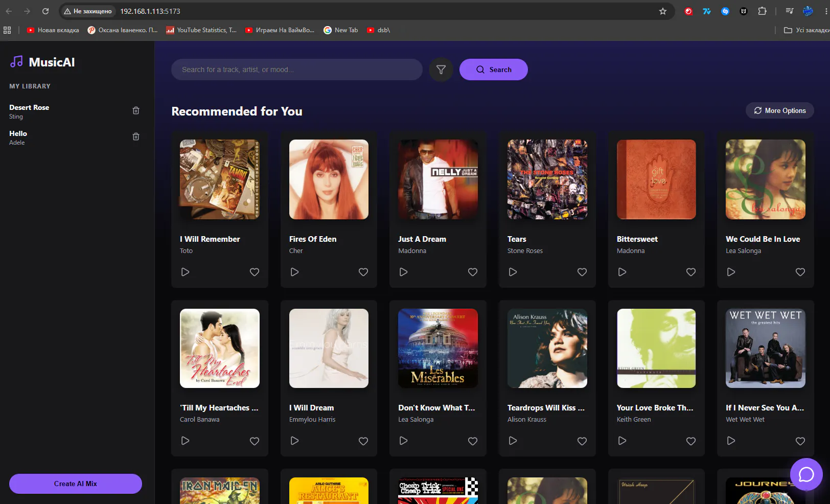The image size is (830, 504).
Task: Play I Will Remember by Toto
Action: tap(186, 272)
